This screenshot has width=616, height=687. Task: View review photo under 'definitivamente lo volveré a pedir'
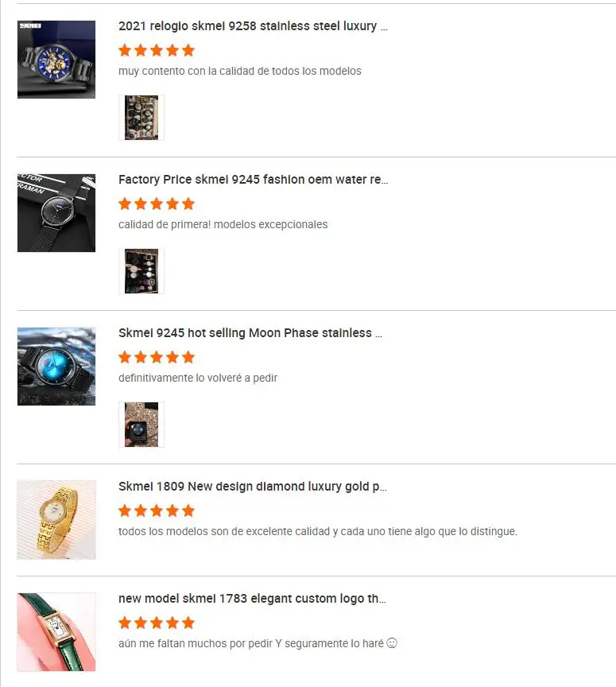click(x=141, y=425)
